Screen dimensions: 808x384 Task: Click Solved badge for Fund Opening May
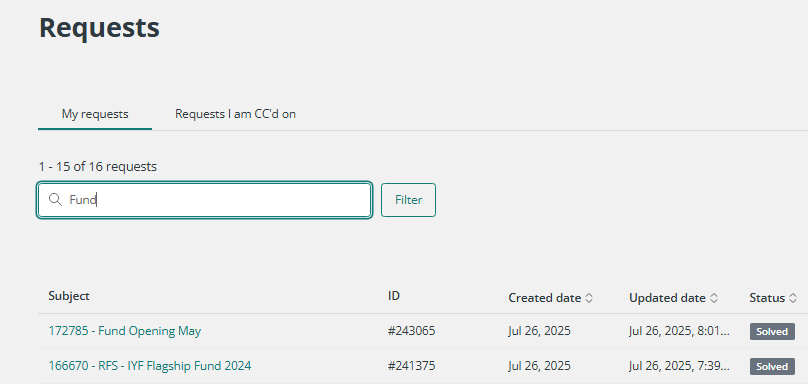click(772, 331)
